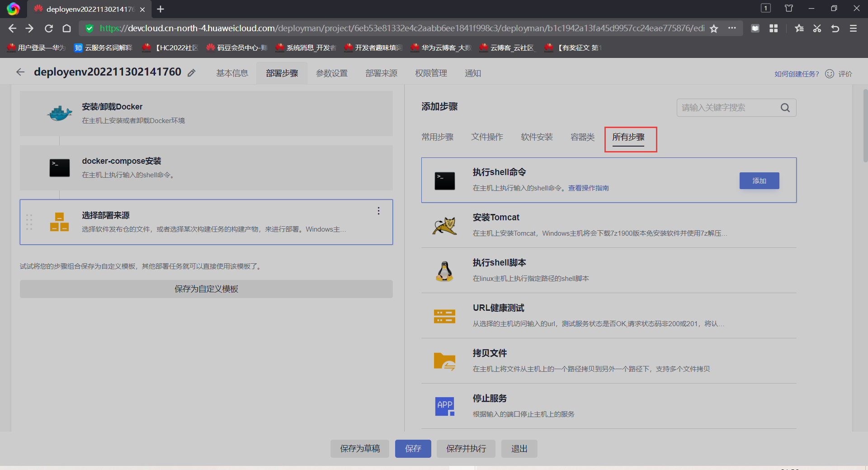Select the 所有步骤 step category
The image size is (868, 470).
coord(628,137)
